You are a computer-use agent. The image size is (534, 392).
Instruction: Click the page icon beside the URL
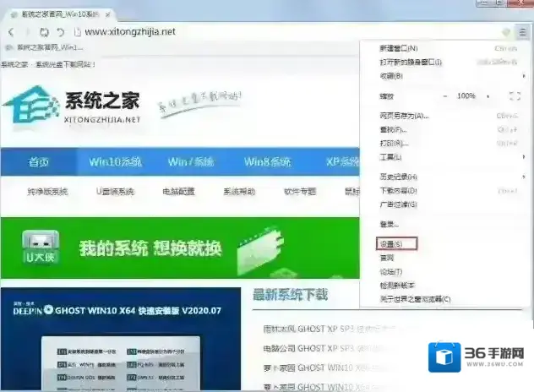coord(77,32)
